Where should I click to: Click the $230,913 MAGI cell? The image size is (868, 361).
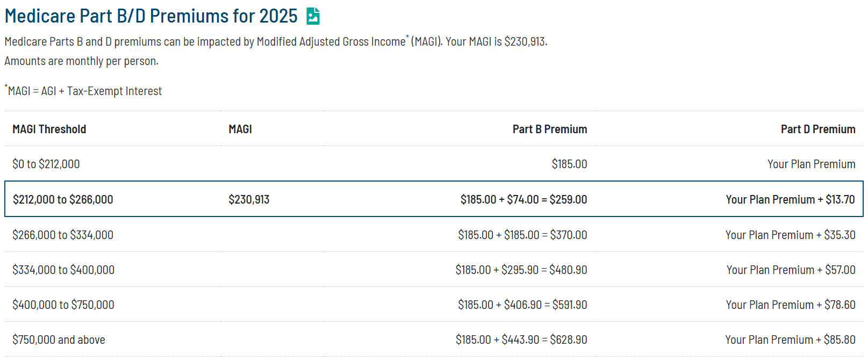click(249, 199)
